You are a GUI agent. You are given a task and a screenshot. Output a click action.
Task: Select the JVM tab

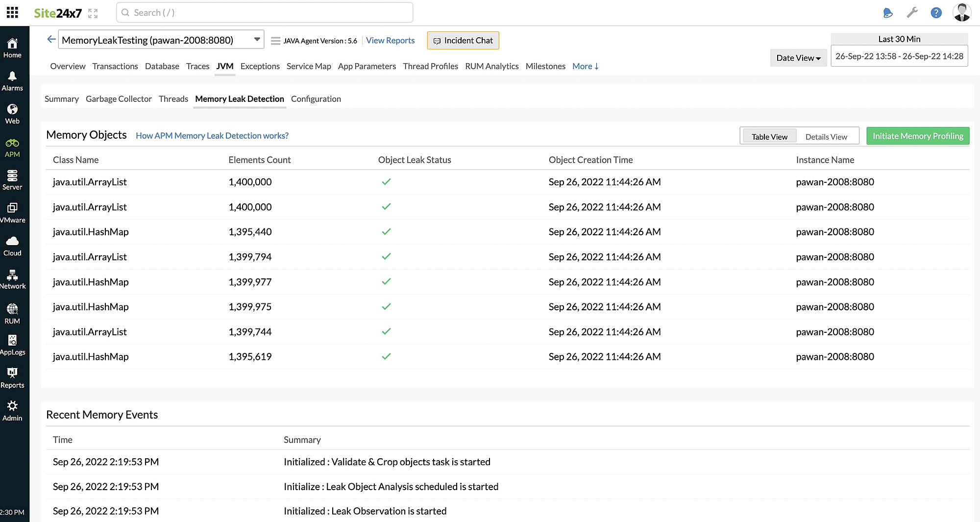[x=225, y=66]
